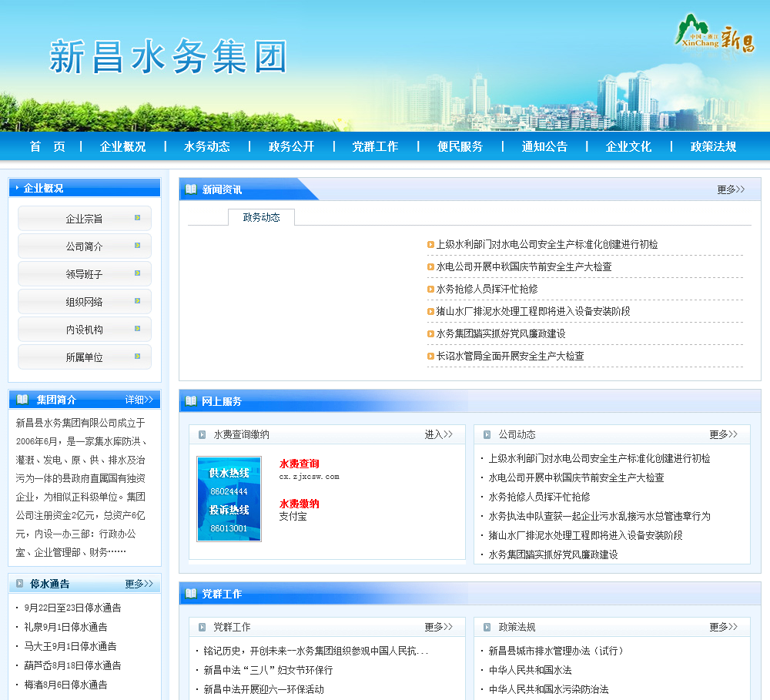
Task: Click the arrow icon on the 所属单位 button
Action: (138, 356)
